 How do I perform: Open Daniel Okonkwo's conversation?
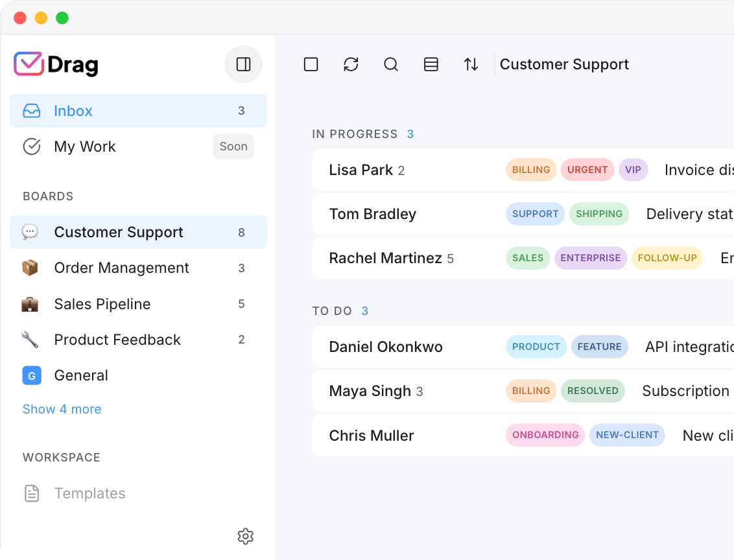[523, 347]
